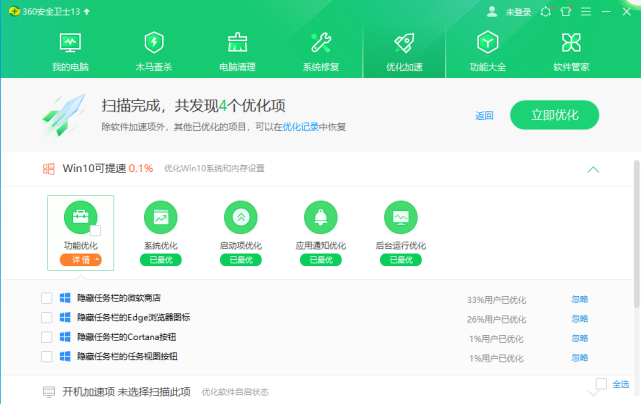Open the skin (shirt) icon
Image resolution: width=641 pixels, height=404 pixels.
click(x=566, y=12)
